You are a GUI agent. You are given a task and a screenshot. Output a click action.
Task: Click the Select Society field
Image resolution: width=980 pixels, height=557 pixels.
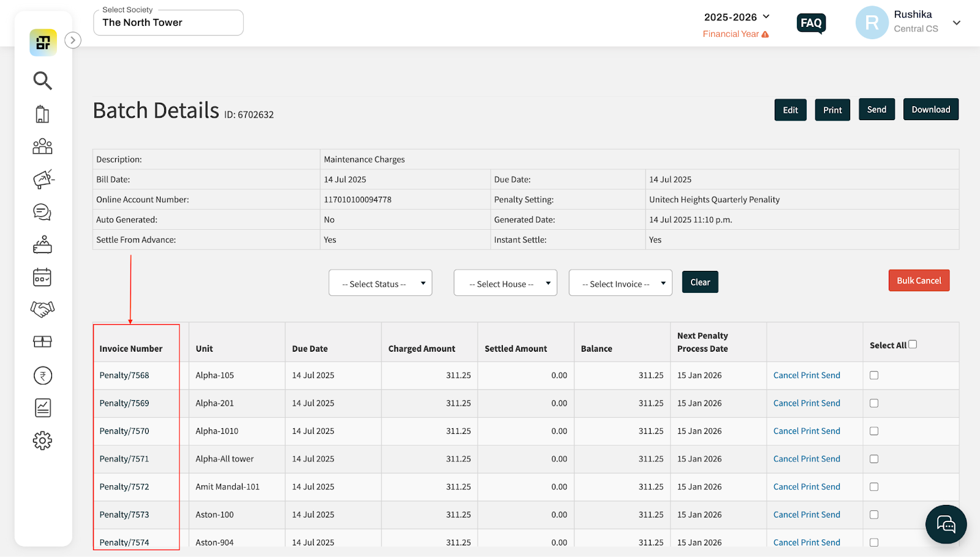[168, 23]
